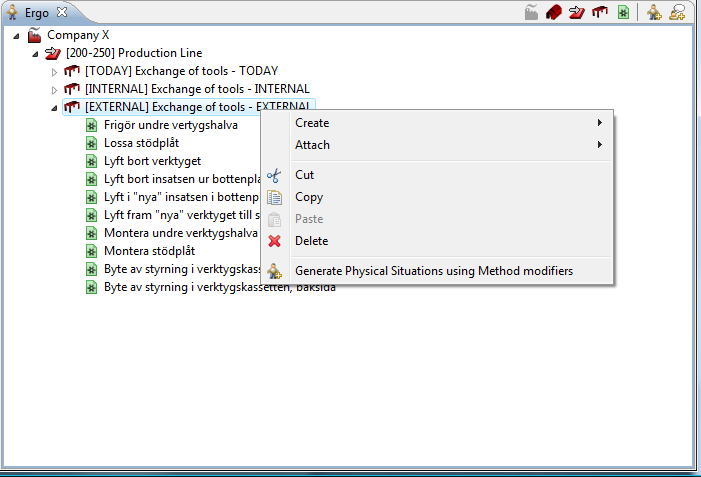Expand the [INTERNAL] Exchange of tools node

[55, 90]
